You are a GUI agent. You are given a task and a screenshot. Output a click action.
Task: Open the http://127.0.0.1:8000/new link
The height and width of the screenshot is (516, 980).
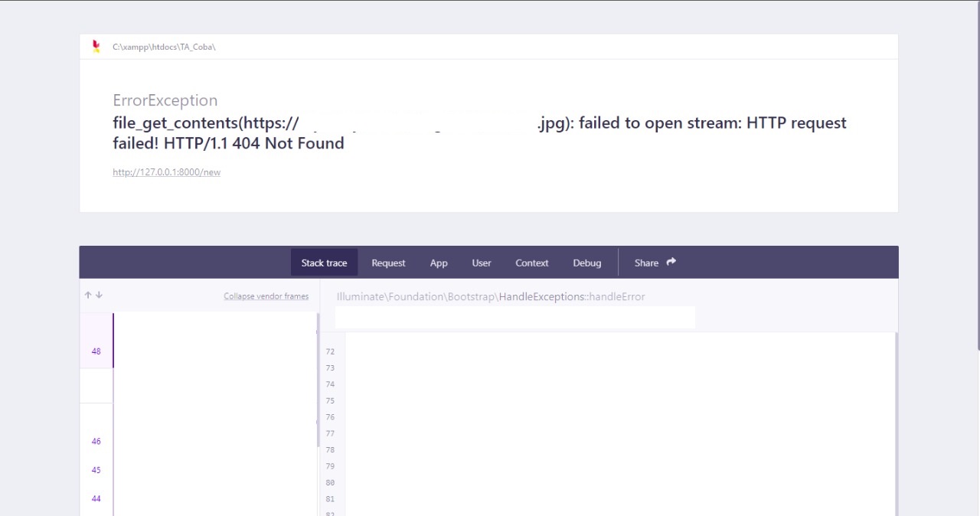tap(166, 172)
